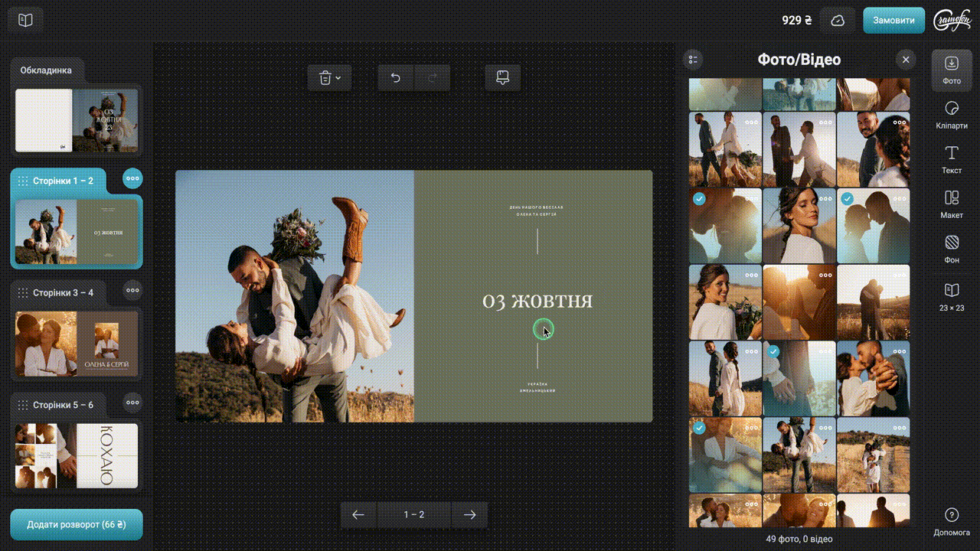This screenshot has width=980, height=551.
Task: Click the Замовити order button
Action: point(893,21)
